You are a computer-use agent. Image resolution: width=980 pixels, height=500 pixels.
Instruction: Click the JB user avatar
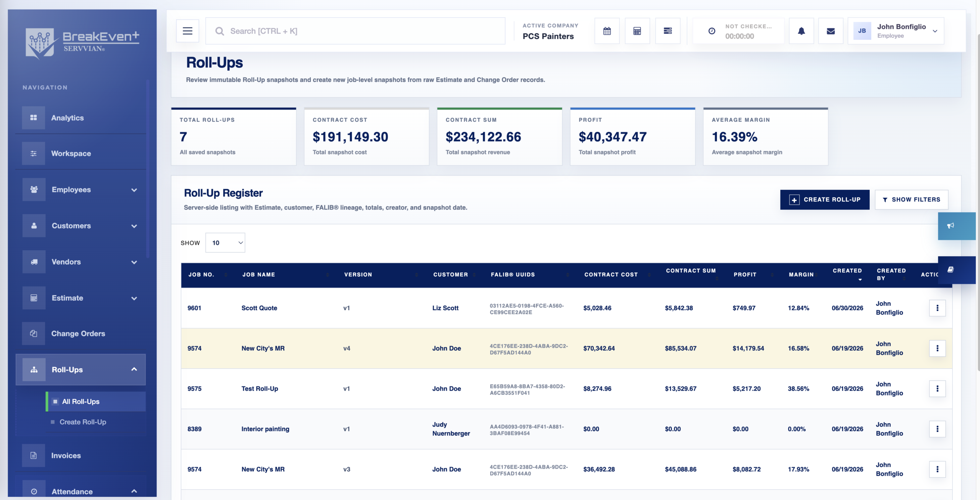[862, 31]
